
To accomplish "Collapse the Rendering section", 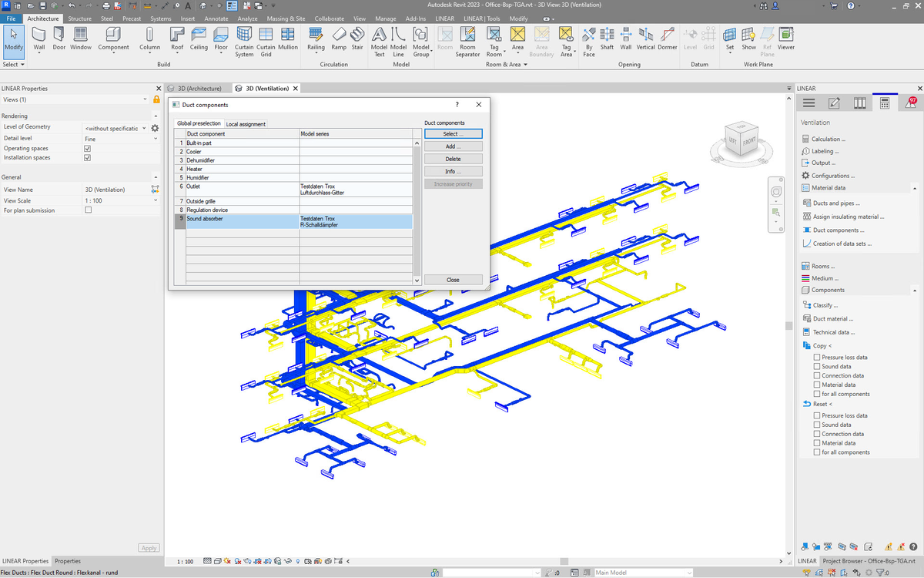I will (x=156, y=116).
